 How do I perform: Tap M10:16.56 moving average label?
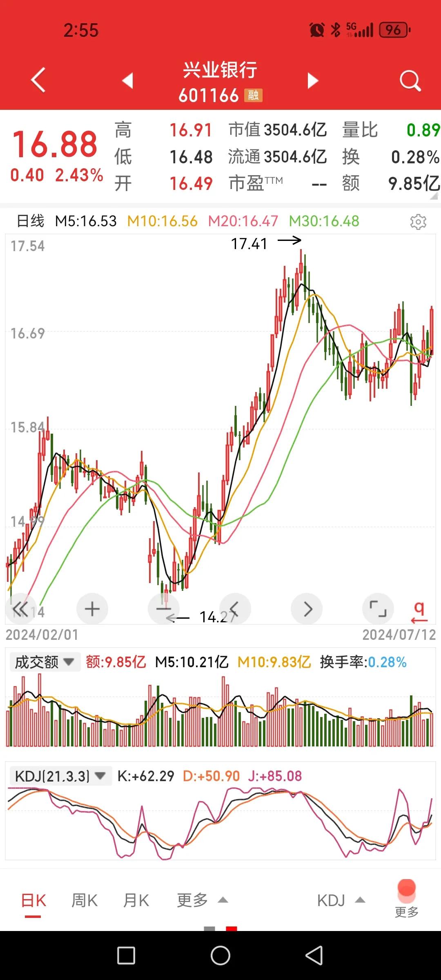pyautogui.click(x=162, y=221)
